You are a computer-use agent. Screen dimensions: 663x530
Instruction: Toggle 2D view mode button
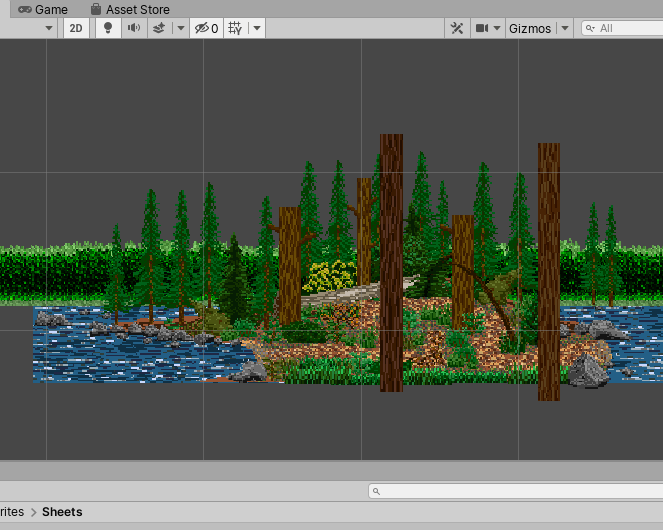click(76, 28)
